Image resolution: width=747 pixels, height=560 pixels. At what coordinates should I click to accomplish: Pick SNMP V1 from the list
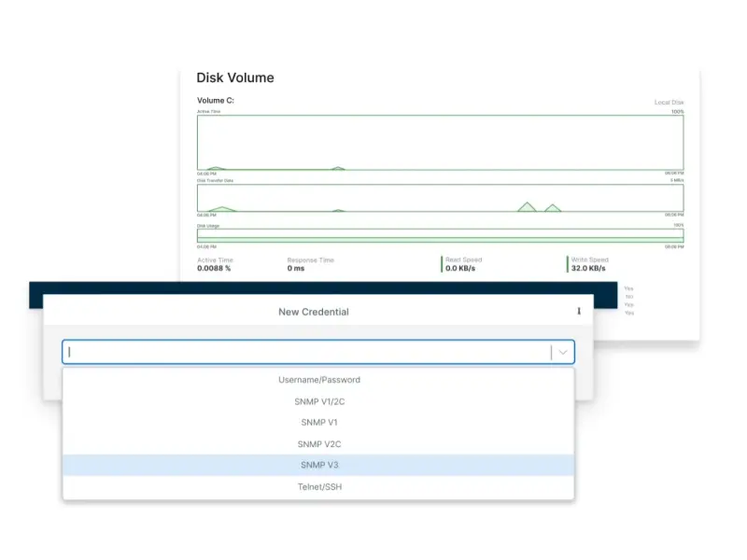tap(318, 423)
